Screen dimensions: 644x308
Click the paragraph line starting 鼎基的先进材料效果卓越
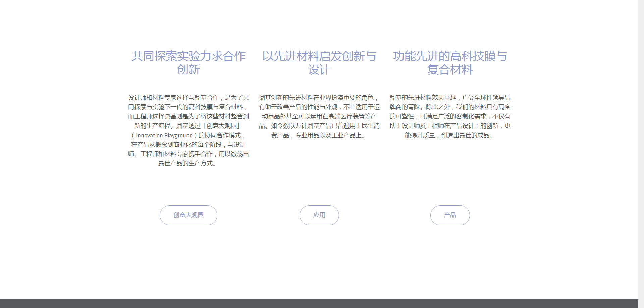click(x=450, y=98)
